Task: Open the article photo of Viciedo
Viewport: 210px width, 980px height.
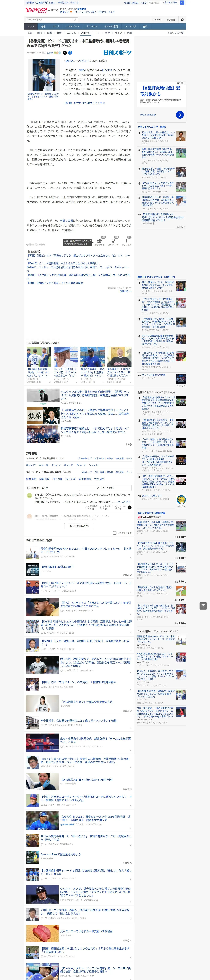Action: pos(44,75)
